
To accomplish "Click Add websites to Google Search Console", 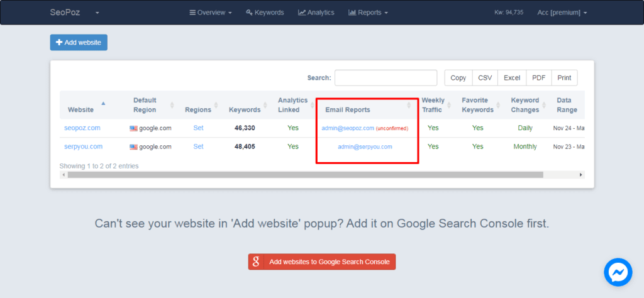I will tap(321, 262).
